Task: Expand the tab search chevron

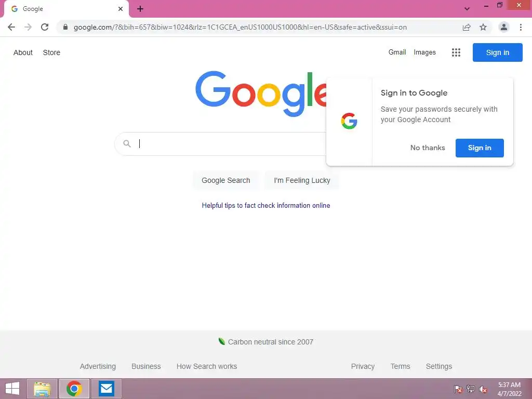Action: (x=467, y=9)
